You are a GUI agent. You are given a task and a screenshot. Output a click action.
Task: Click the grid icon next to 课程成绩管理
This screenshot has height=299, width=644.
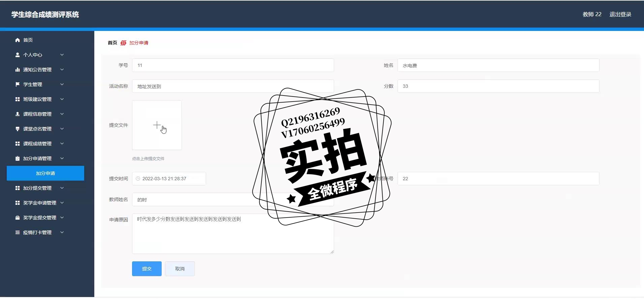(x=18, y=144)
